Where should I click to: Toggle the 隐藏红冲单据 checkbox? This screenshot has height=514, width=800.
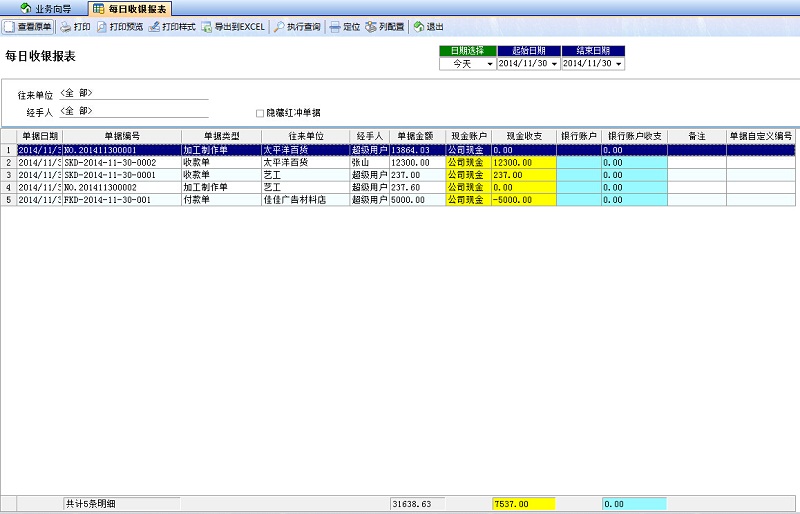260,113
